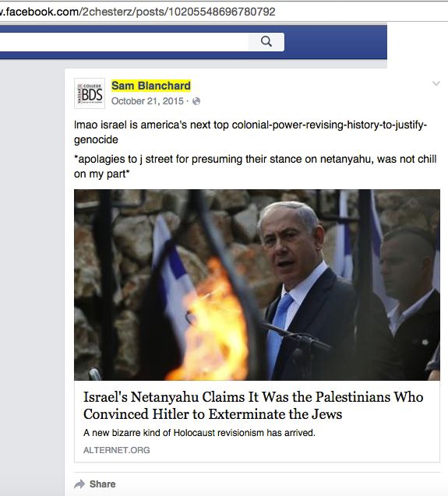The image size is (448, 496).
Task: Open the October 21, 2015 timestamp
Action: click(147, 101)
